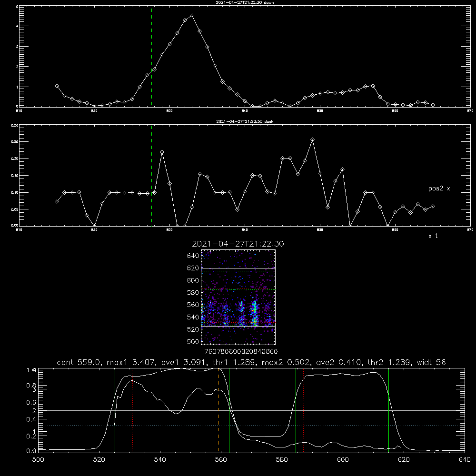This screenshot has width=476, height=476.
Task: Click the x-axis label 560 of the bottom profile plot
Action: [221, 459]
